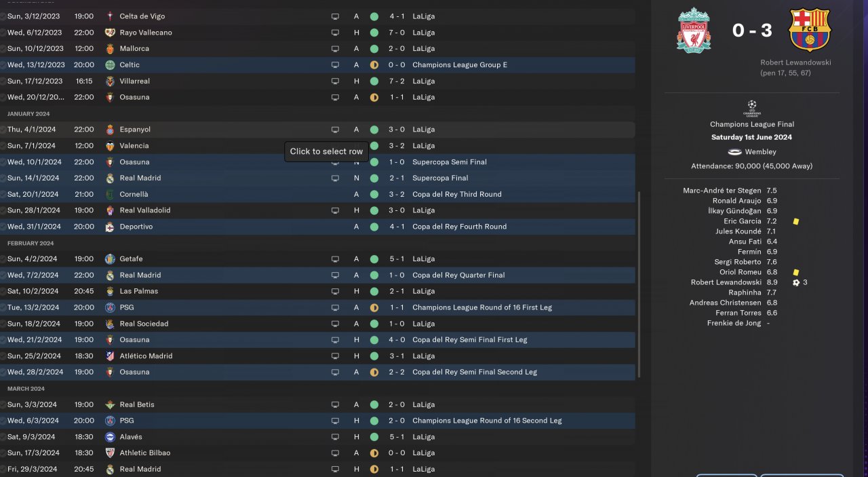Click the Celtic club badge
This screenshot has width=868, height=477.
tap(110, 65)
